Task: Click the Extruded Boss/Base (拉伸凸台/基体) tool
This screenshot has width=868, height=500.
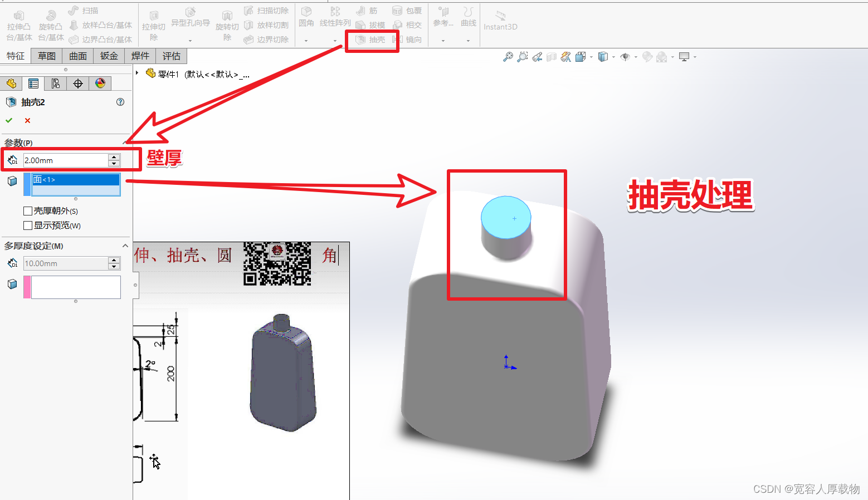Action: click(x=19, y=26)
